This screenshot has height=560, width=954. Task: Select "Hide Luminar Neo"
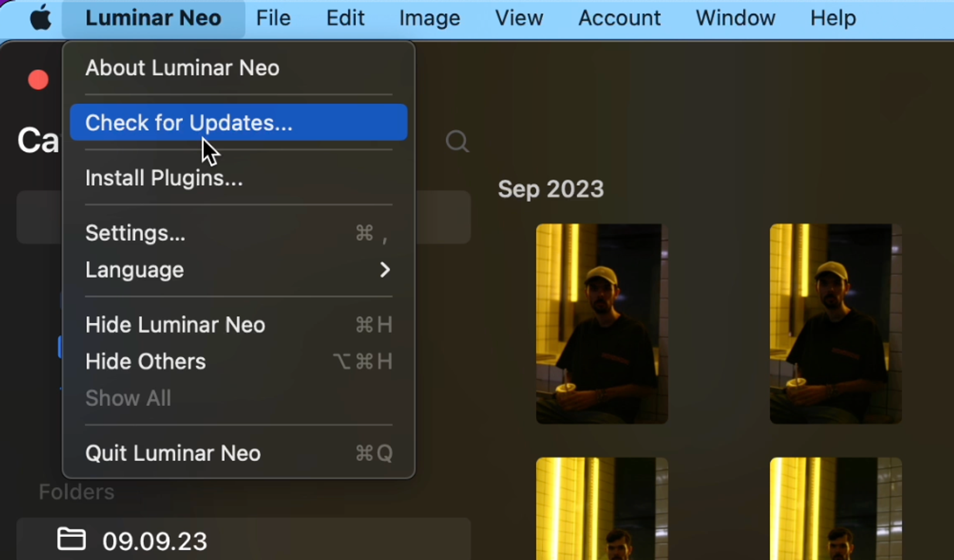175,325
